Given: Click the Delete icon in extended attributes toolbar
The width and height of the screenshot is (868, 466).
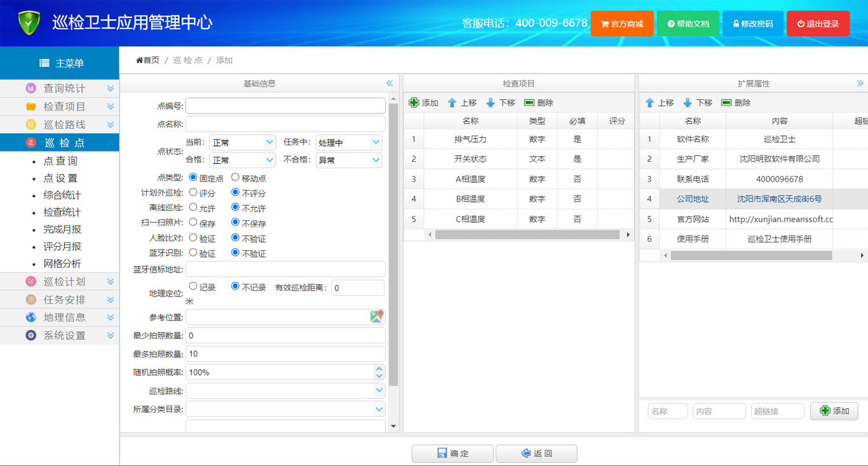Looking at the screenshot, I should pyautogui.click(x=726, y=103).
